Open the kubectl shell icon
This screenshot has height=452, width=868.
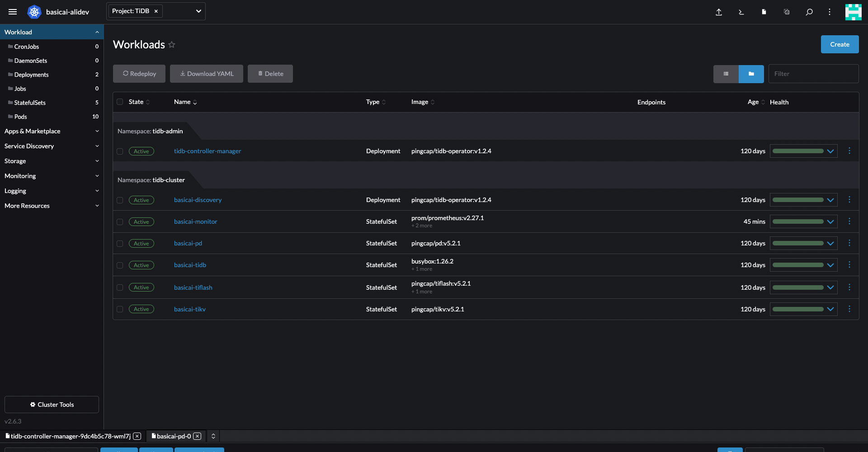[x=741, y=12]
